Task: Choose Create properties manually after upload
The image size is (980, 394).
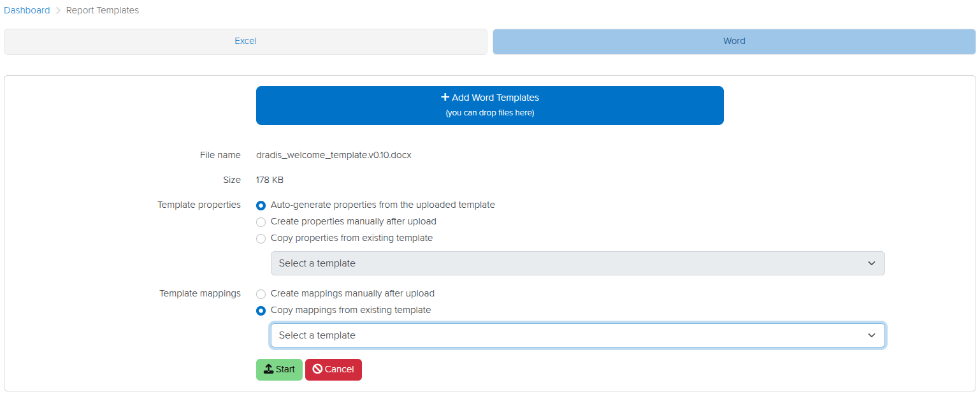Action: pos(261,222)
